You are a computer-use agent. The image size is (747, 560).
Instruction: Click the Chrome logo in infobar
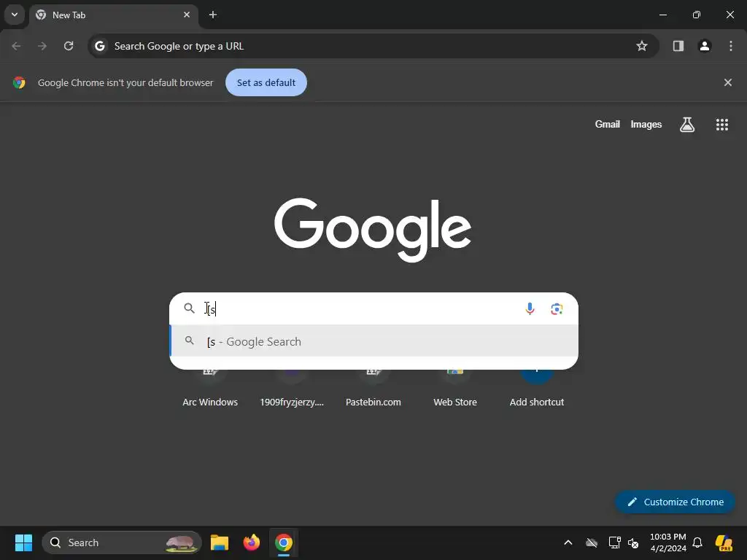point(19,82)
